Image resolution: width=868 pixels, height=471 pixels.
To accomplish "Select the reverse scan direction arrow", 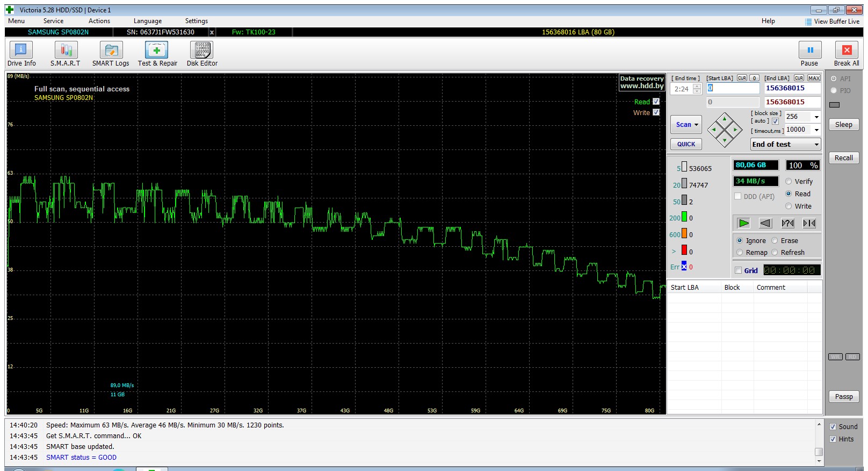I will point(765,223).
